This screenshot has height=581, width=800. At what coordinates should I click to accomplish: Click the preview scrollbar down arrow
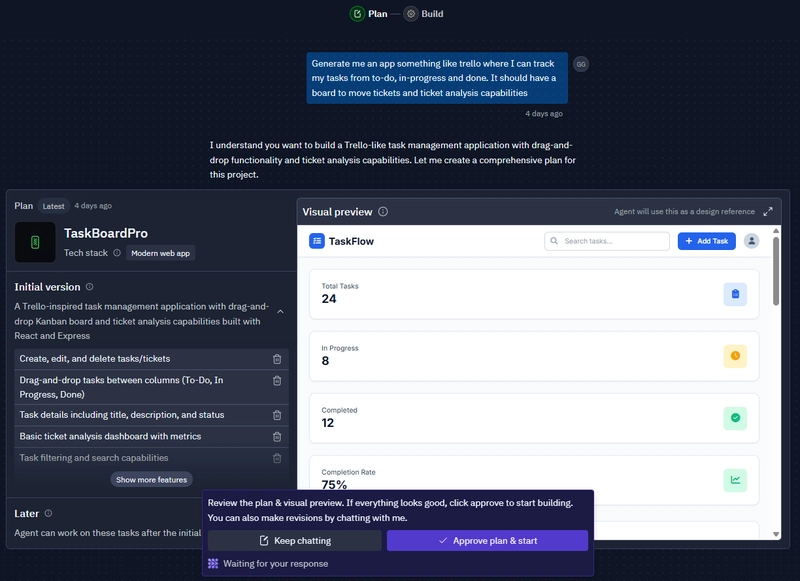(x=776, y=534)
